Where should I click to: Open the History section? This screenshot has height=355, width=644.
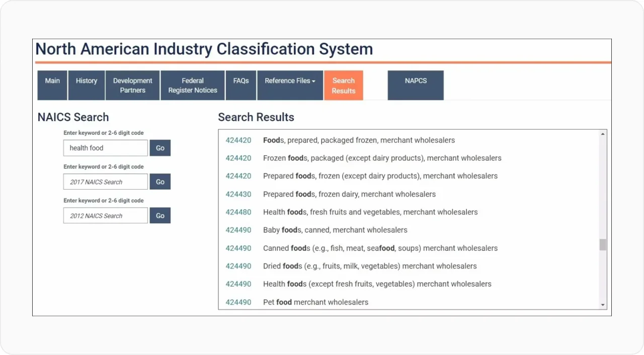(x=86, y=80)
